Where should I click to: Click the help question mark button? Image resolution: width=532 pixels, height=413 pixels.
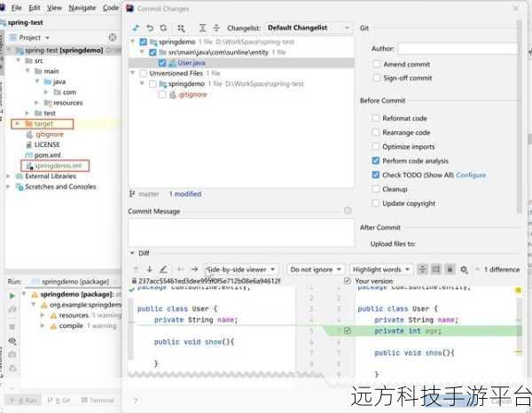coord(136,401)
